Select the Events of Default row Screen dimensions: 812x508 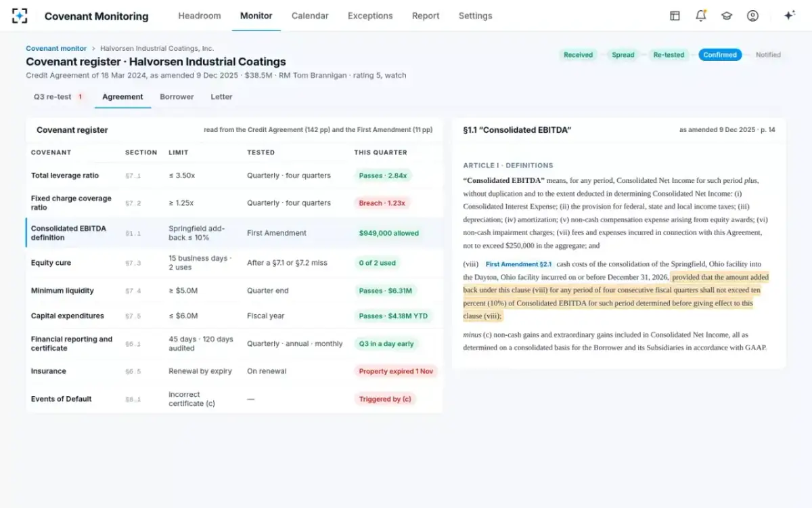[x=234, y=399]
